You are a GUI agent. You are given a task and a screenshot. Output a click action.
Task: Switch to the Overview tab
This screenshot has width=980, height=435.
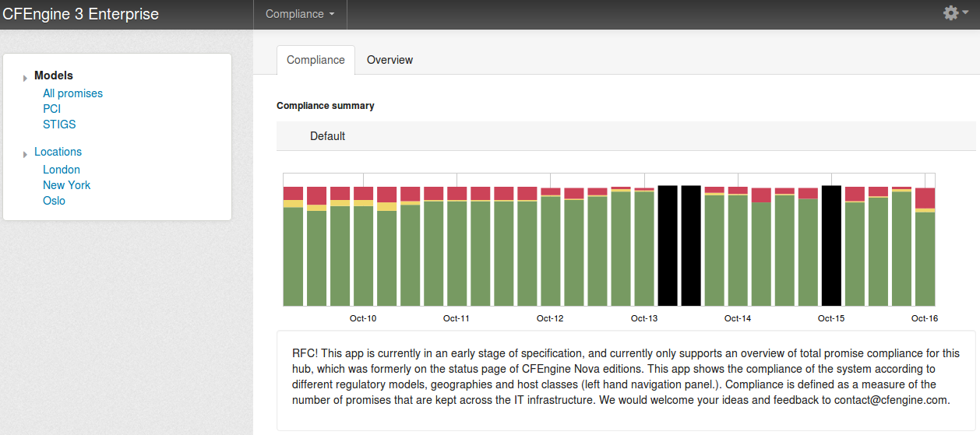390,60
